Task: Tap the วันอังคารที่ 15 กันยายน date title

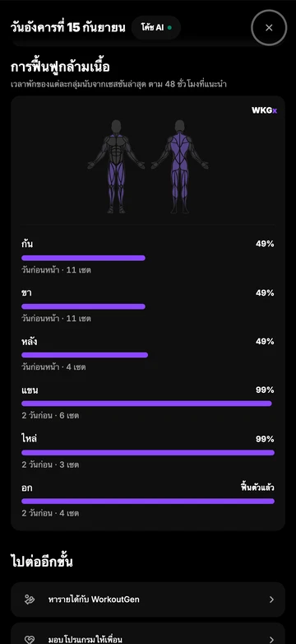Action: tap(67, 27)
